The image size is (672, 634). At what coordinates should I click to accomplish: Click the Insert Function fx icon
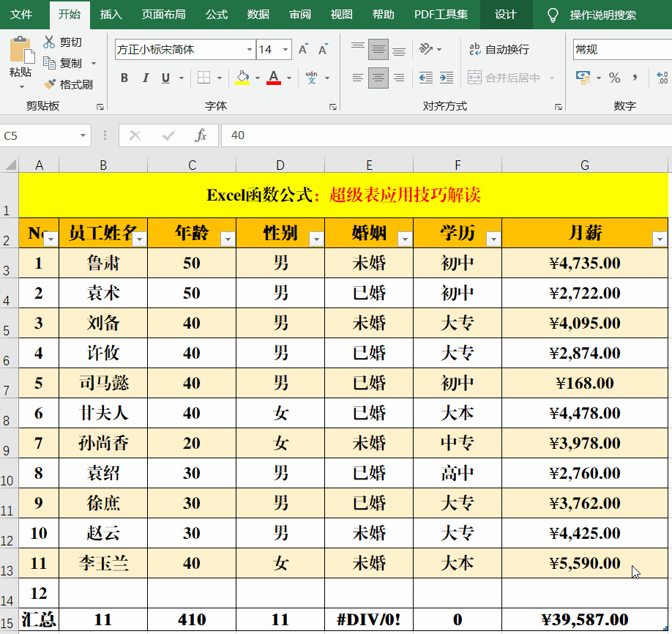(x=201, y=135)
